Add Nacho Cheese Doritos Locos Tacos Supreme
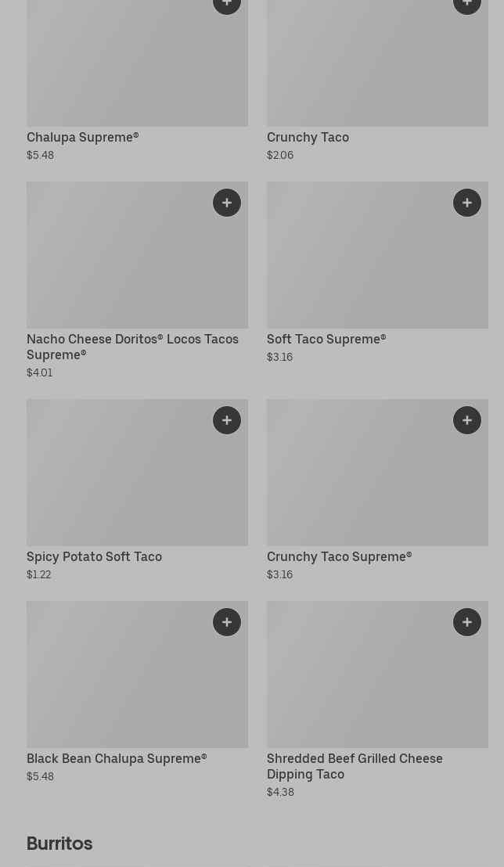Screen dimensions: 504x867 227,203
